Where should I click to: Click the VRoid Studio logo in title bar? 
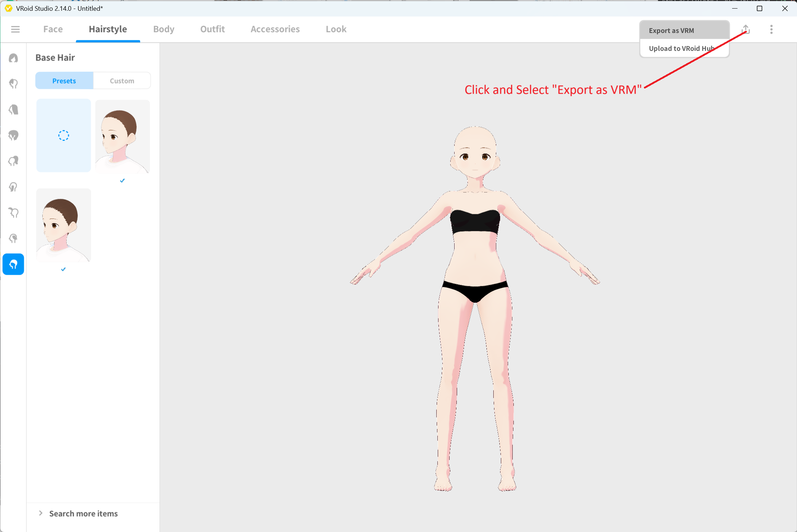click(x=9, y=8)
